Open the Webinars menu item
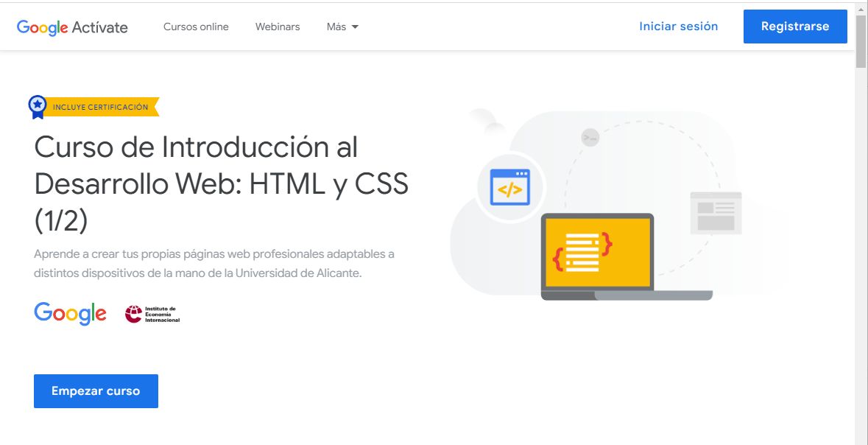The width and height of the screenshot is (868, 445). click(x=278, y=27)
